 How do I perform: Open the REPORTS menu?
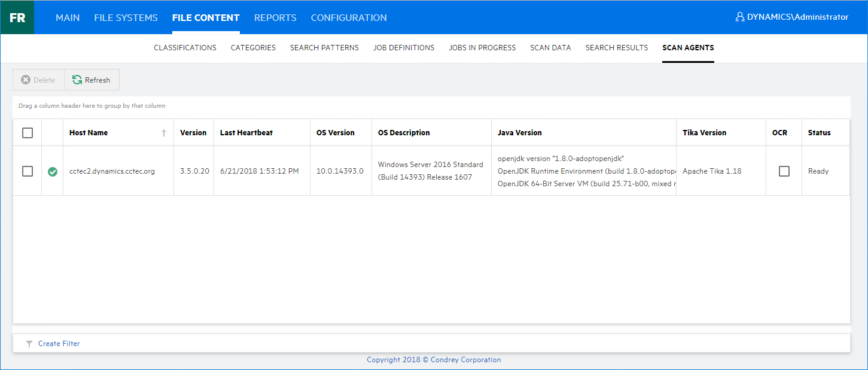[x=275, y=17]
